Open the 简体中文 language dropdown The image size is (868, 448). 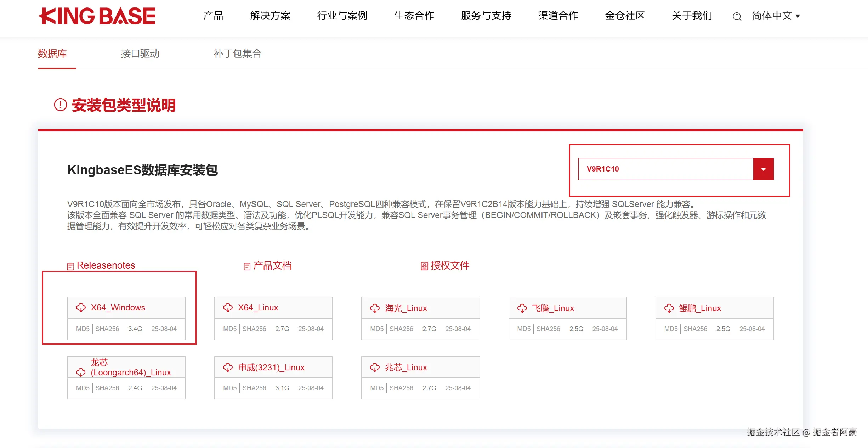(776, 16)
